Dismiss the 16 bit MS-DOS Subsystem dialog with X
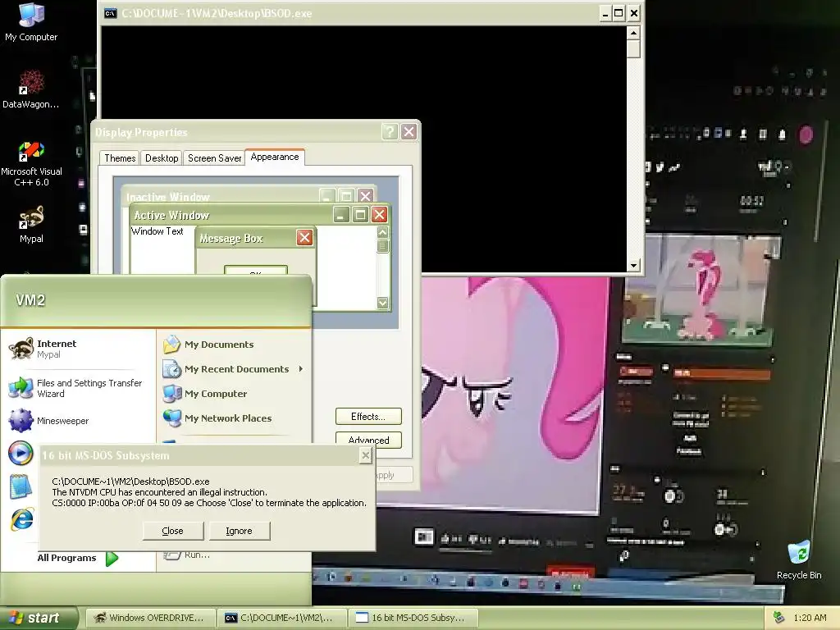This screenshot has width=840, height=630. [x=365, y=455]
